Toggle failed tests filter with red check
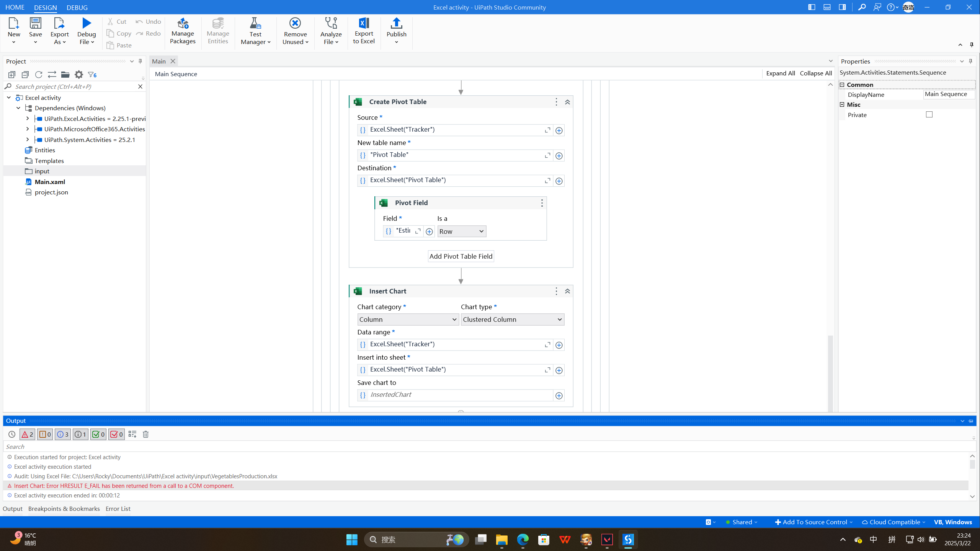This screenshot has width=980, height=551. 116,434
